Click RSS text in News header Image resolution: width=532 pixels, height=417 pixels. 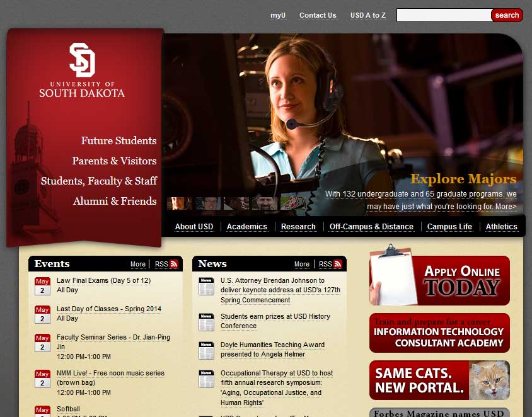pyautogui.click(x=325, y=264)
